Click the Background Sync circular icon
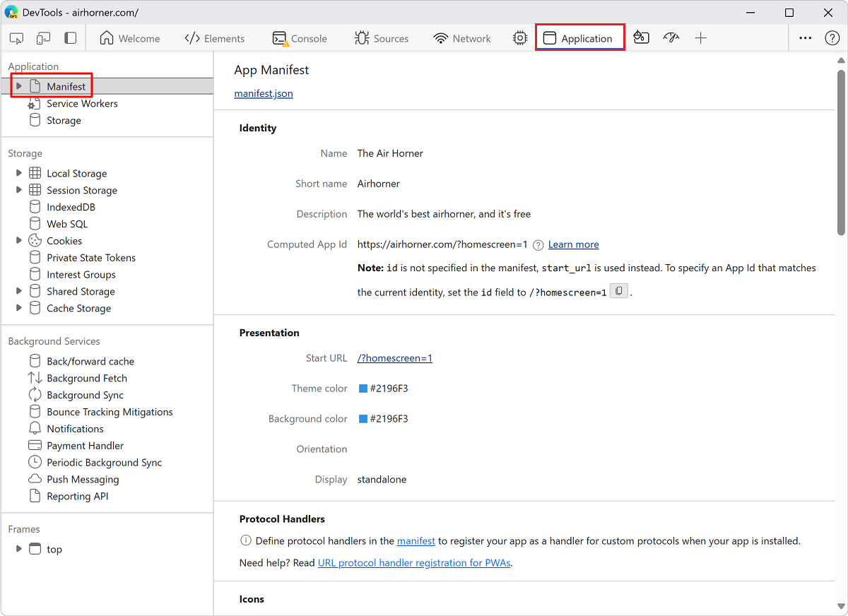Screen dimensions: 848x616 tap(35, 395)
